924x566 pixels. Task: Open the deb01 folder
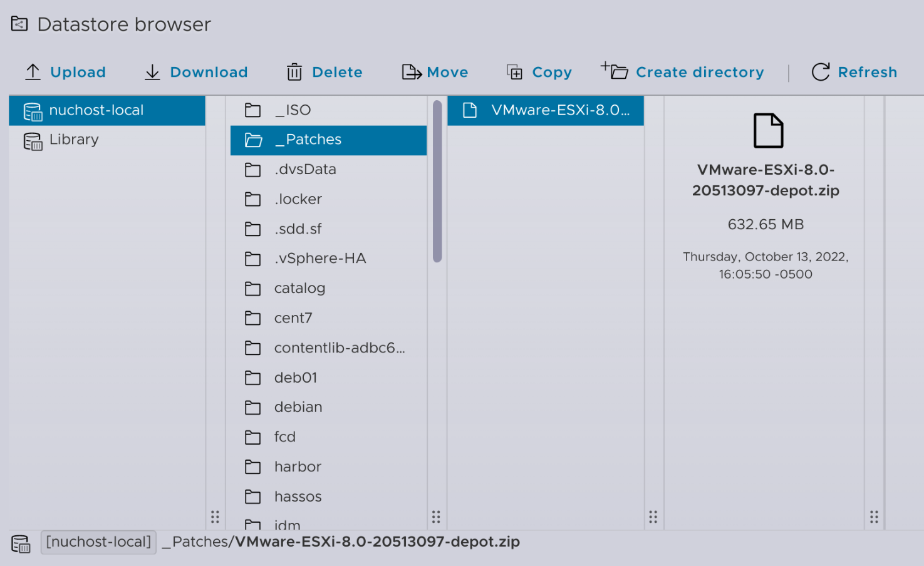tap(328, 378)
